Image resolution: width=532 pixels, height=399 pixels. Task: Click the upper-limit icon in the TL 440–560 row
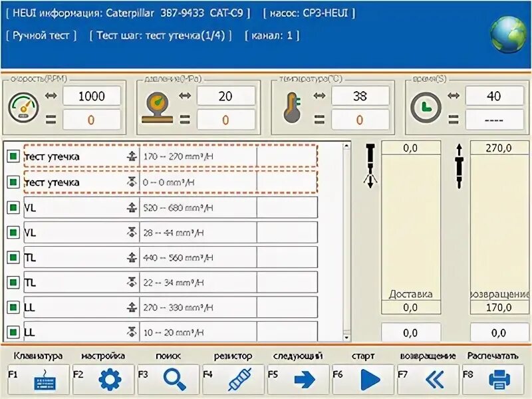[x=132, y=257]
